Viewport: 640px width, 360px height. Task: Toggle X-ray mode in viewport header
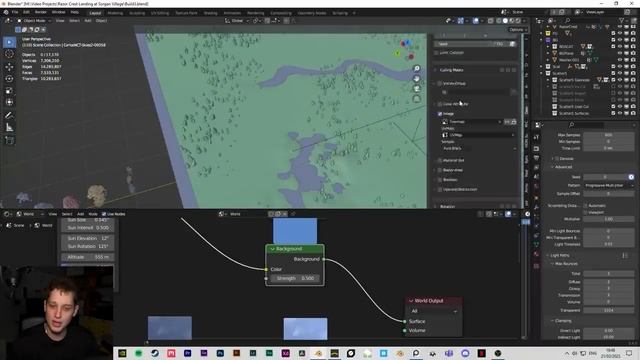(x=491, y=20)
